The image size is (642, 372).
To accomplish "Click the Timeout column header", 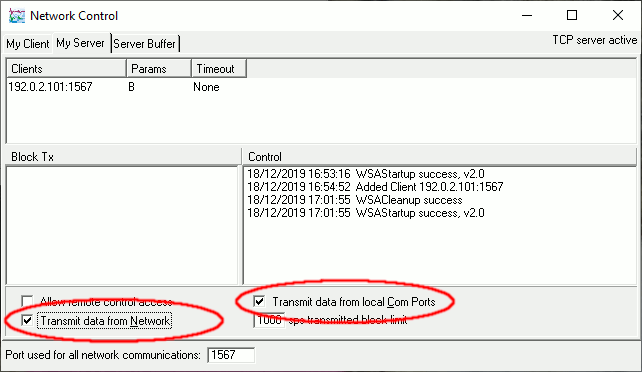I will point(219,69).
